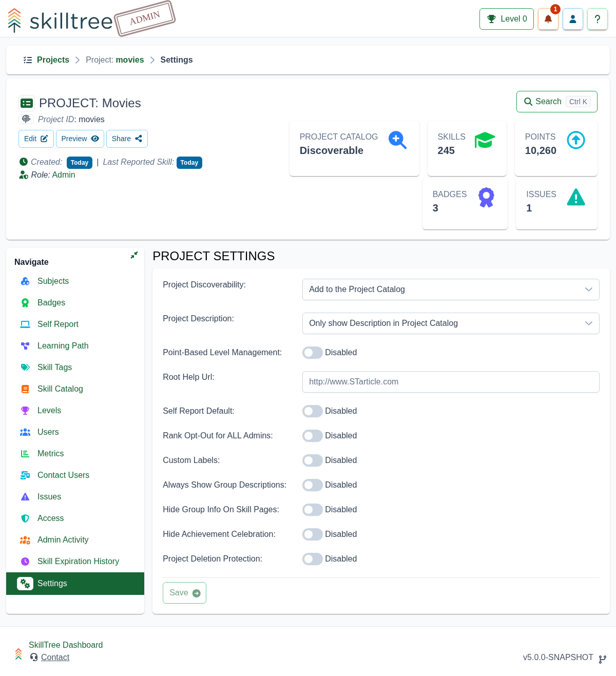616x676 pixels.
Task: Click the Level 0 trophy button
Action: [507, 19]
